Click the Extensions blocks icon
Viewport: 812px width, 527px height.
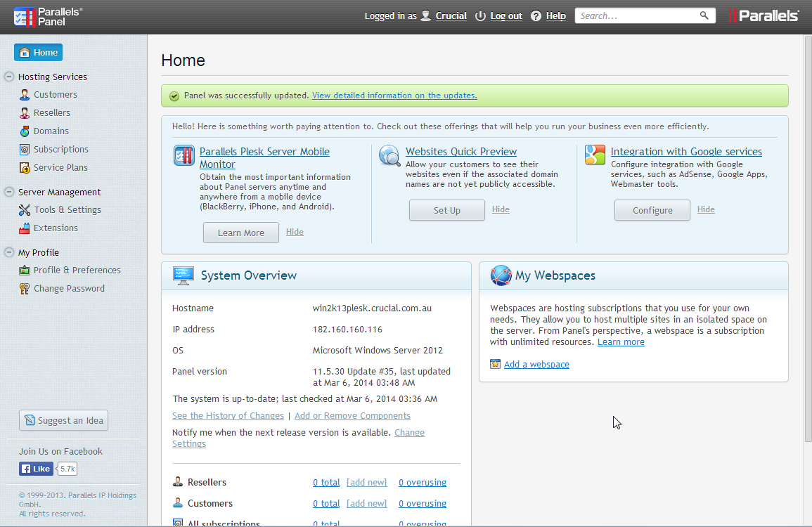[25, 228]
